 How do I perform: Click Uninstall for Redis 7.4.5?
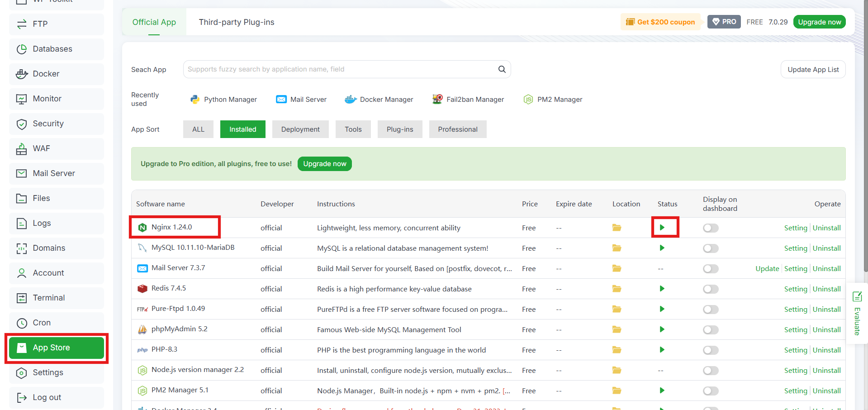(x=826, y=289)
